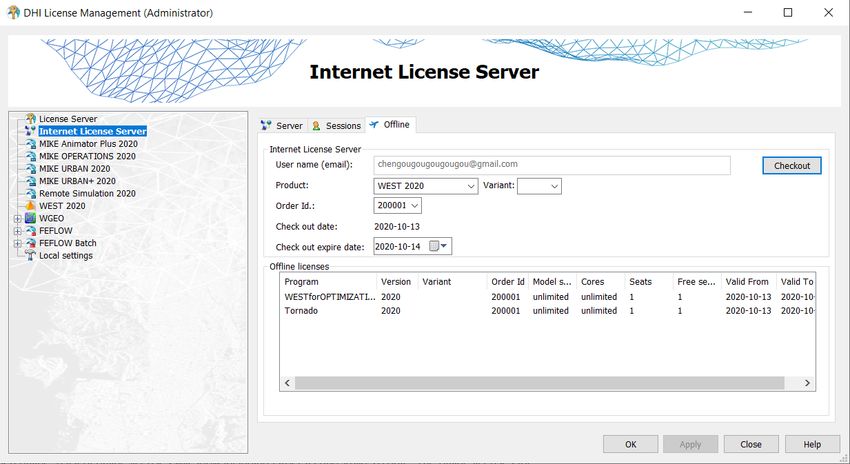Switch to the Server tab
Image resolution: width=850 pixels, height=464 pixels.
(282, 126)
